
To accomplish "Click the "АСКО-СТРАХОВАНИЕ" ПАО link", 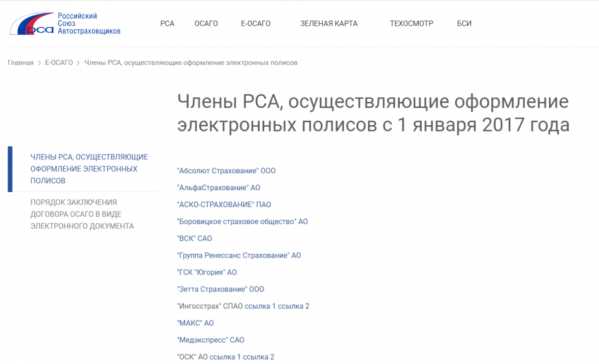I will (x=224, y=205).
